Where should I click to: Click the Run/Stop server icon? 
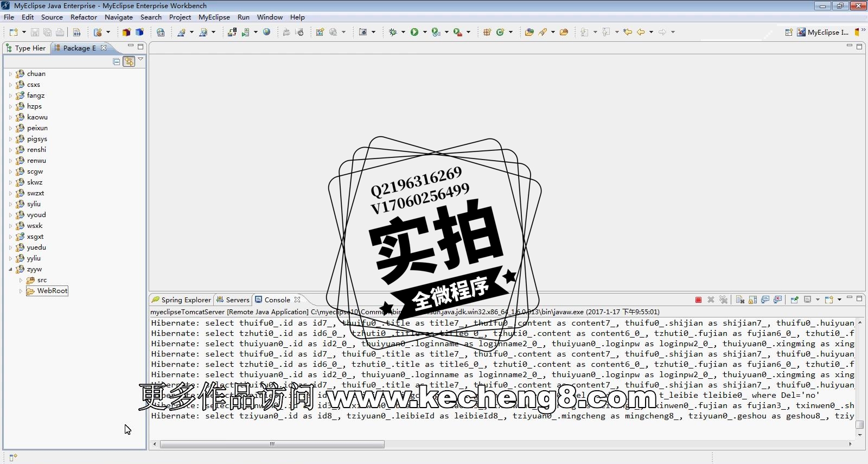point(245,32)
